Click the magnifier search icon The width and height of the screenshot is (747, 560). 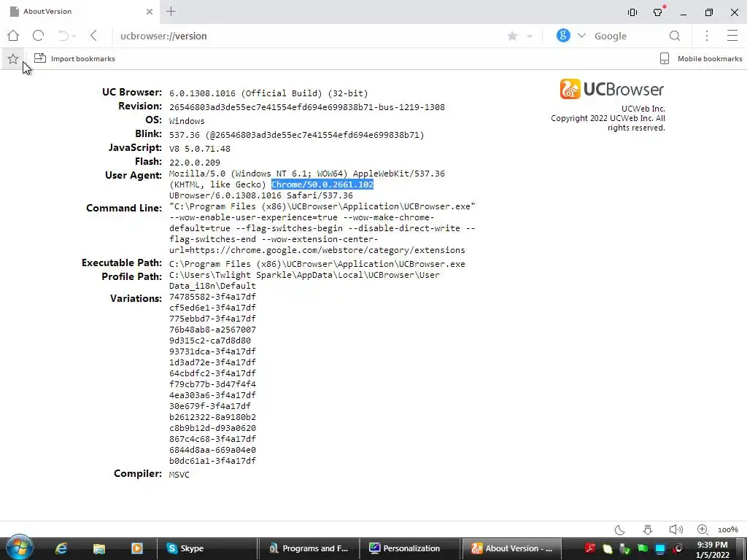click(675, 36)
